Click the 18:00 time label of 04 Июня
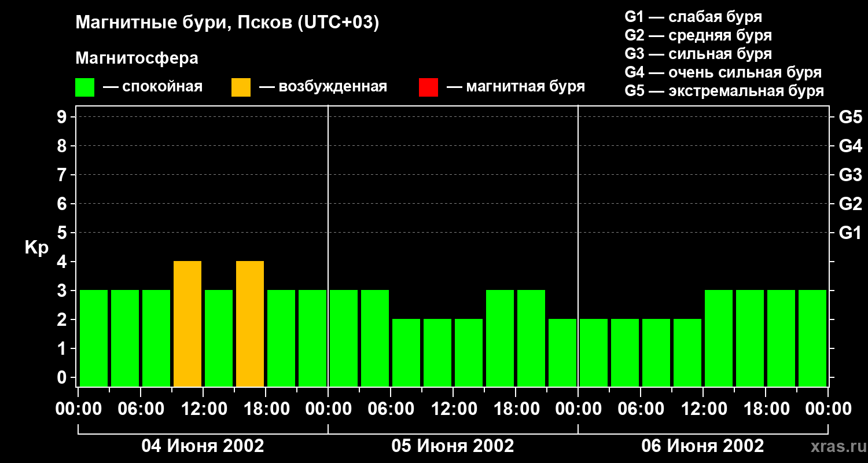The width and height of the screenshot is (868, 463). click(266, 409)
